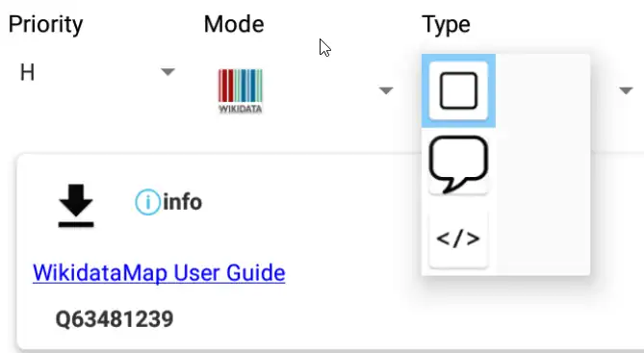Expand the Priority dropdown arrow
The height and width of the screenshot is (353, 644).
[x=167, y=72]
